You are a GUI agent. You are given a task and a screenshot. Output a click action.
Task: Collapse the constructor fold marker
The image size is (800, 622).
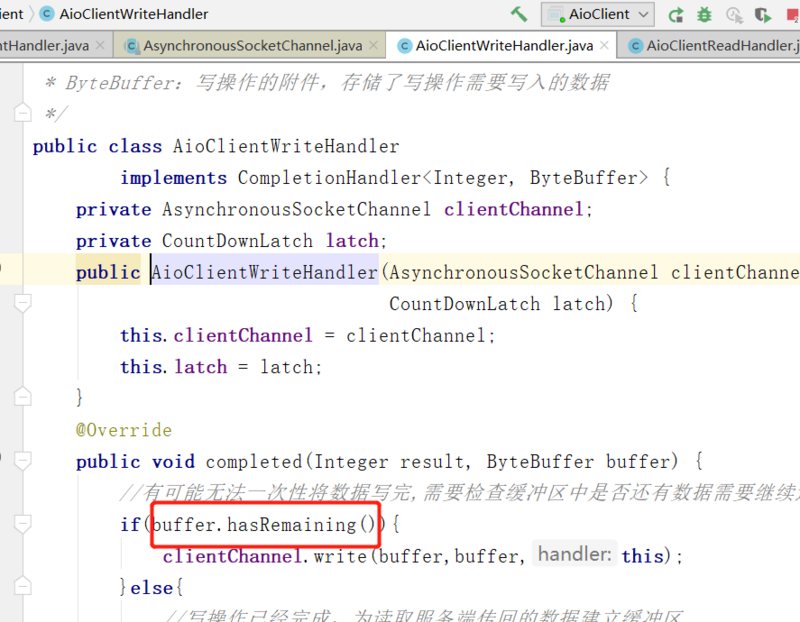coord(22,303)
